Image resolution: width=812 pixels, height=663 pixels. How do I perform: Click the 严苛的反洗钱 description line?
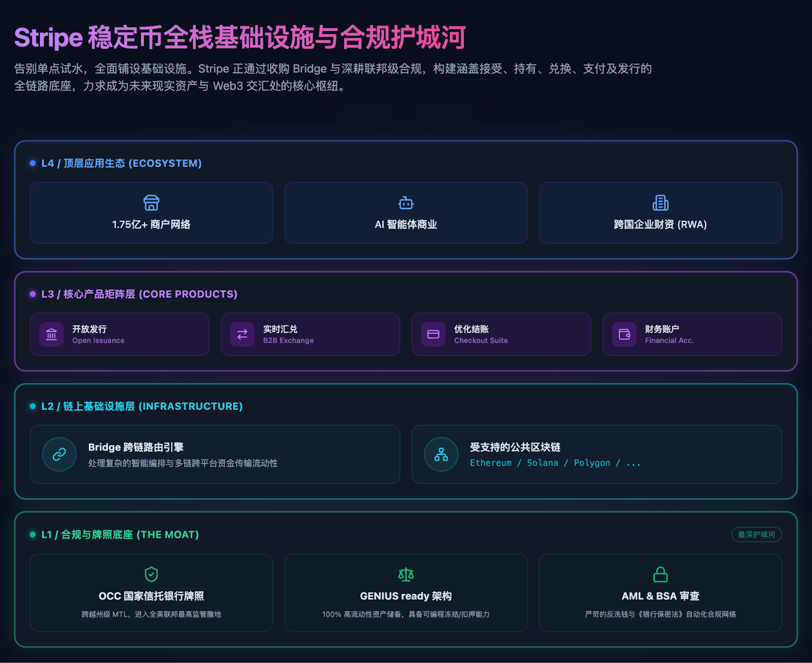(660, 614)
